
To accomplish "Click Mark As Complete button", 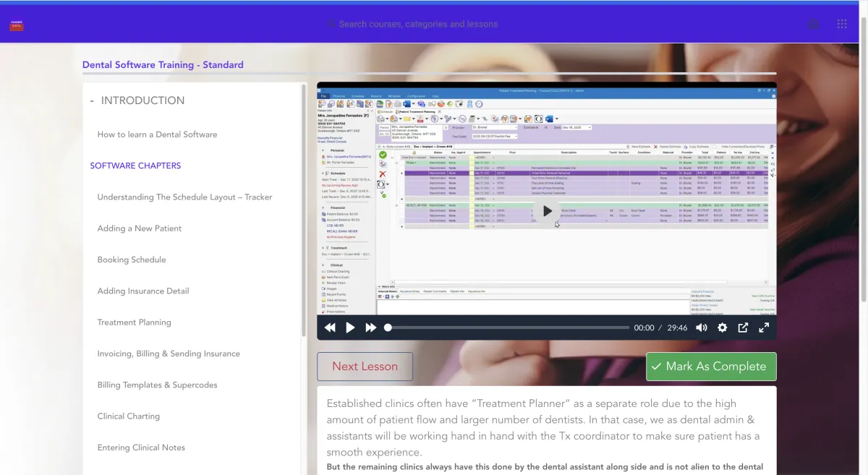I will click(711, 367).
